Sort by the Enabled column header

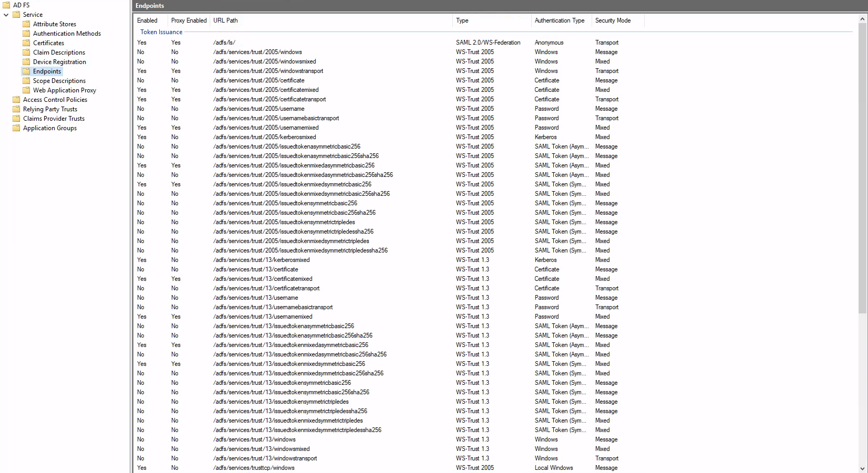point(150,20)
